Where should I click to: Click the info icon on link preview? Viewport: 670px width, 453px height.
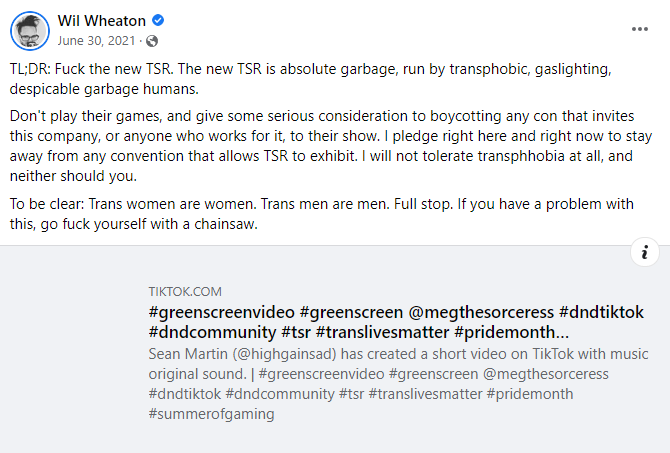[x=646, y=252]
